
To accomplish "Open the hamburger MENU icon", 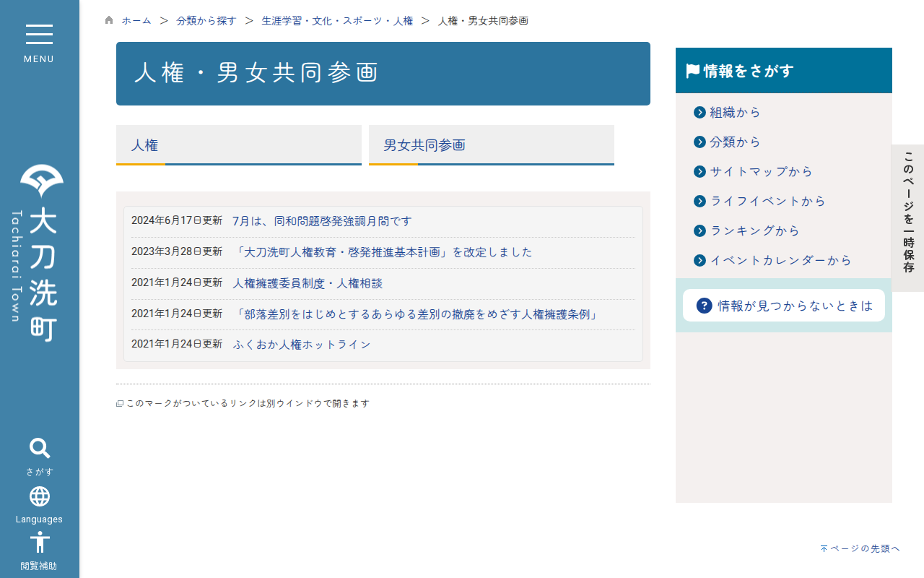I will pos(39,35).
